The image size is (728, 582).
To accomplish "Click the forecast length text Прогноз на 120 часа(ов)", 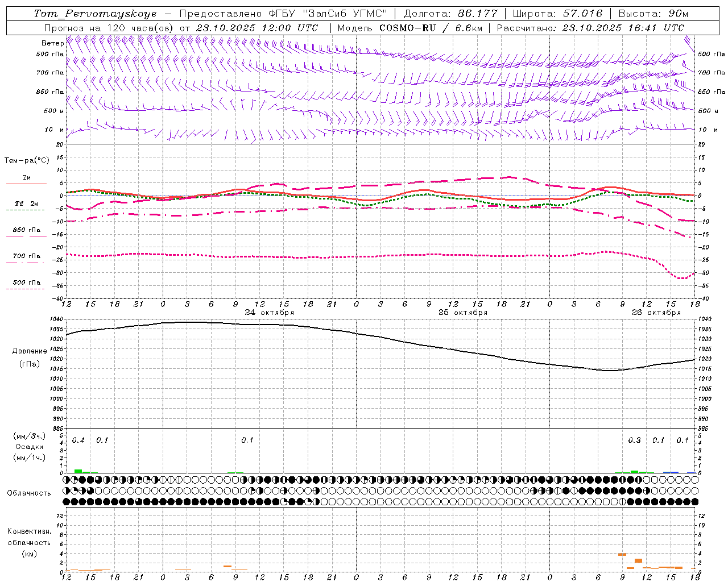I will [x=109, y=28].
